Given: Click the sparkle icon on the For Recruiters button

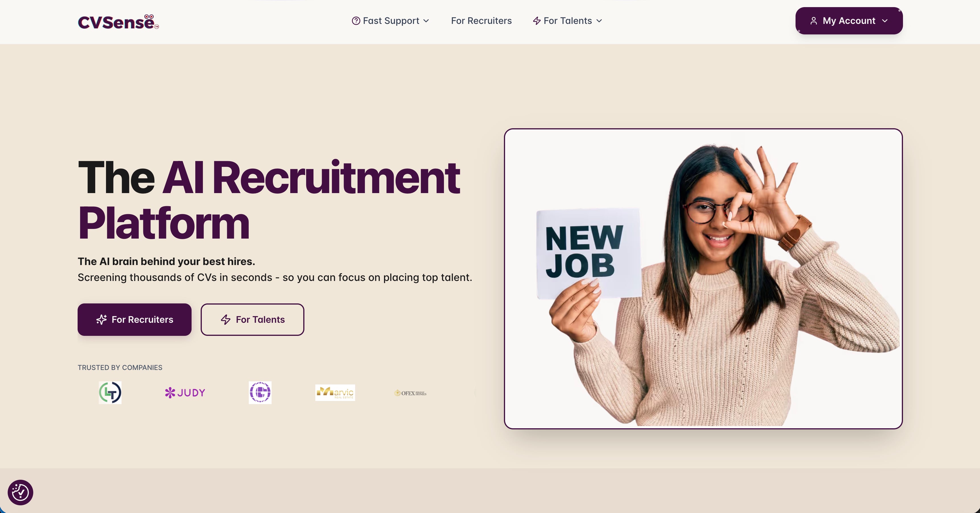Looking at the screenshot, I should click(101, 320).
